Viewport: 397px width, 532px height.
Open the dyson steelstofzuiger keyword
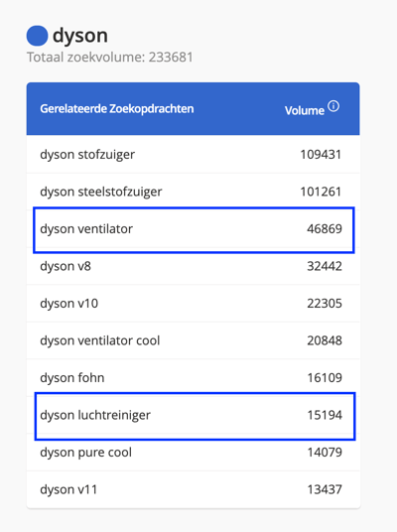101,192
